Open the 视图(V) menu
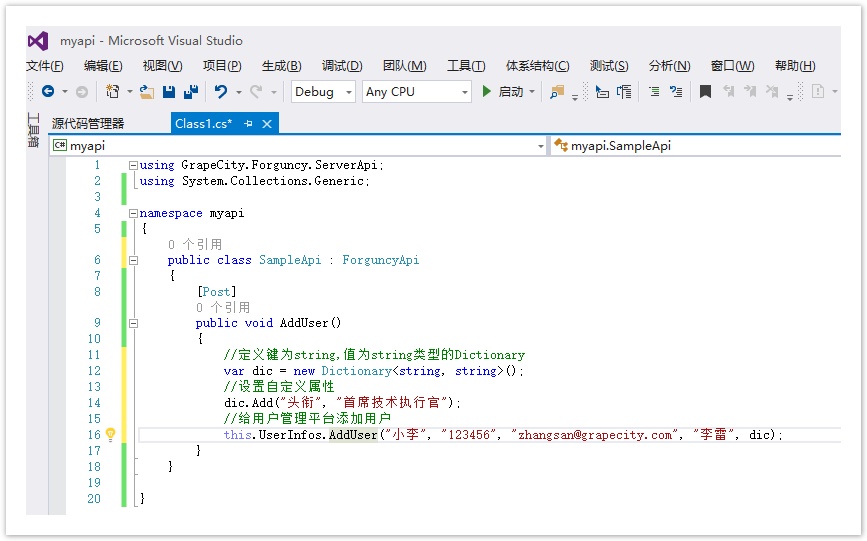The width and height of the screenshot is (867, 541). coord(162,66)
